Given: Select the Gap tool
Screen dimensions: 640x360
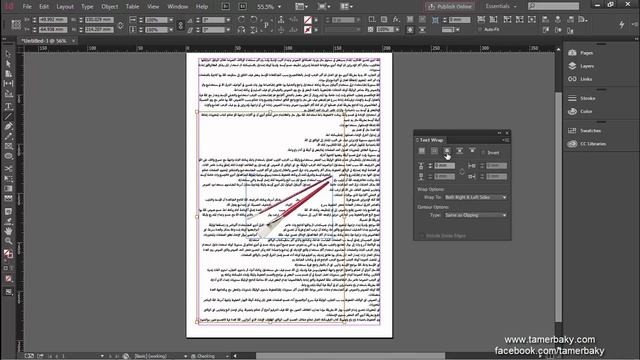Looking at the screenshot, I should (x=8, y=84).
